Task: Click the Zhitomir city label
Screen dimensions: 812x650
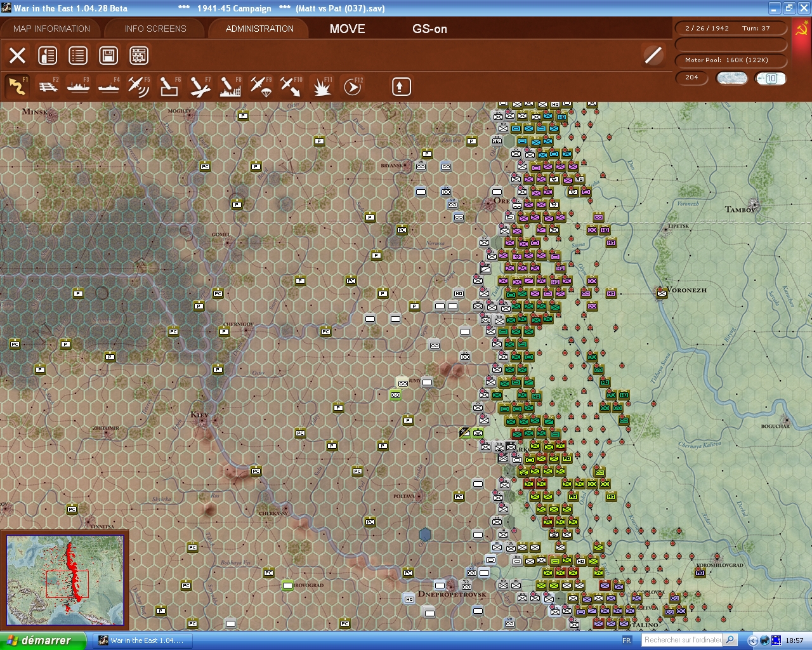Action: coord(105,428)
